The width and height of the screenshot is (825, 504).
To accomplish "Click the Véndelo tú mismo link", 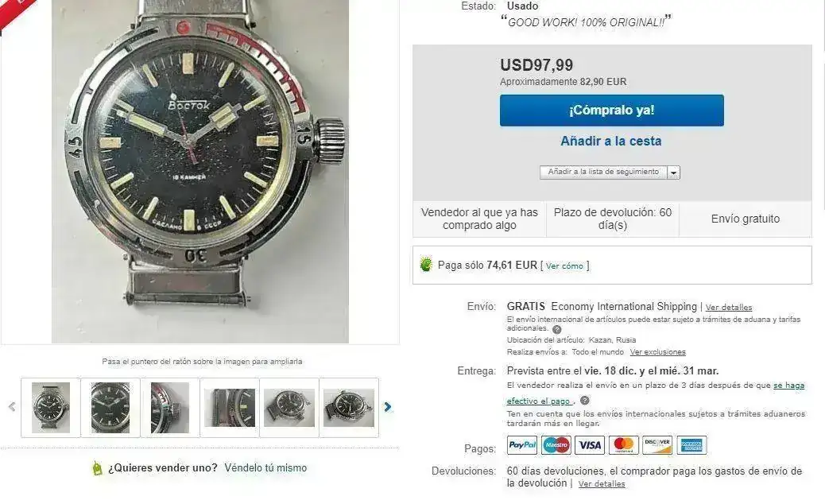I will click(x=265, y=467).
